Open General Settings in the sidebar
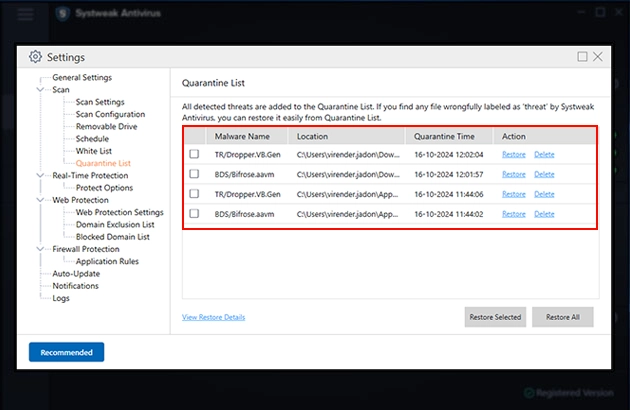630x410 pixels. click(82, 78)
